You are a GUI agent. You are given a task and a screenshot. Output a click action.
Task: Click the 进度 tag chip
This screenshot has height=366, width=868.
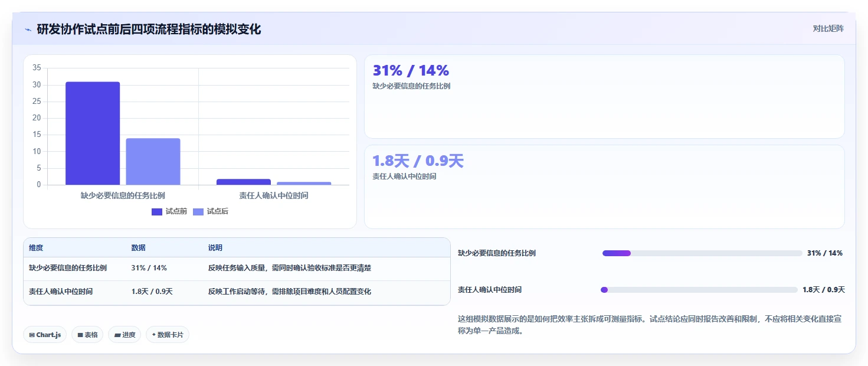[125, 335]
